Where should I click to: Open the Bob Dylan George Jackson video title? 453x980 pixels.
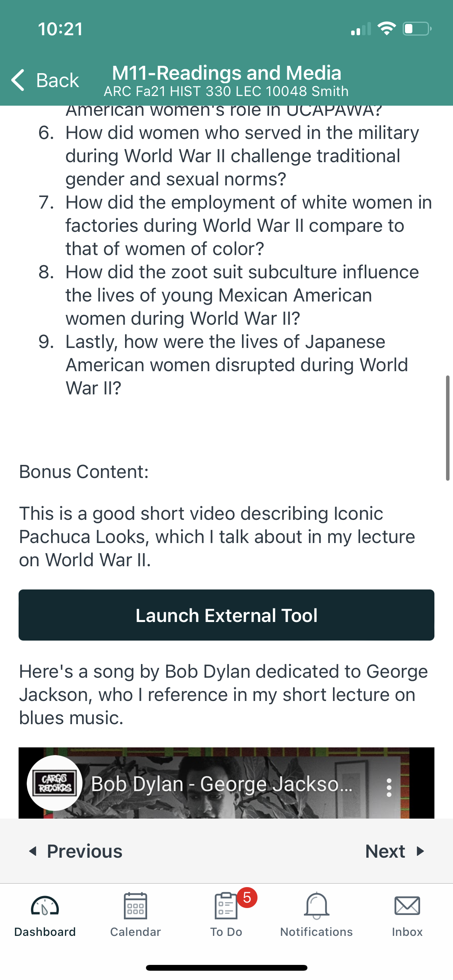click(221, 784)
